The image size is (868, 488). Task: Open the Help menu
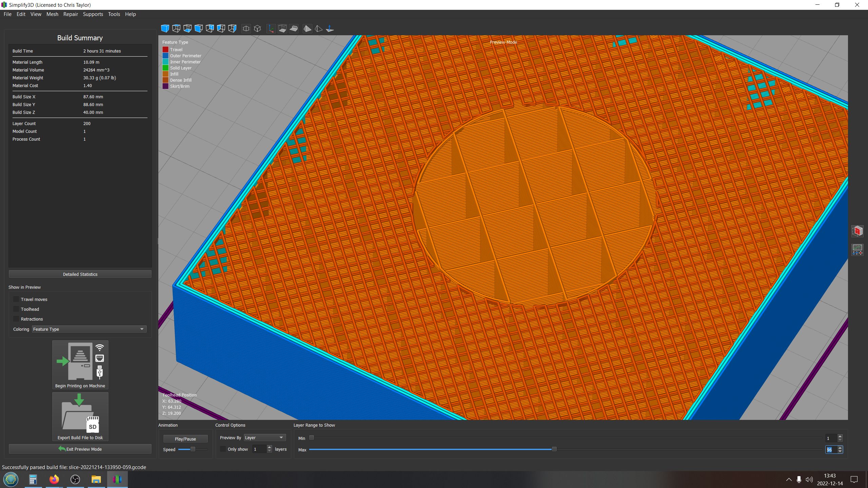tap(130, 14)
